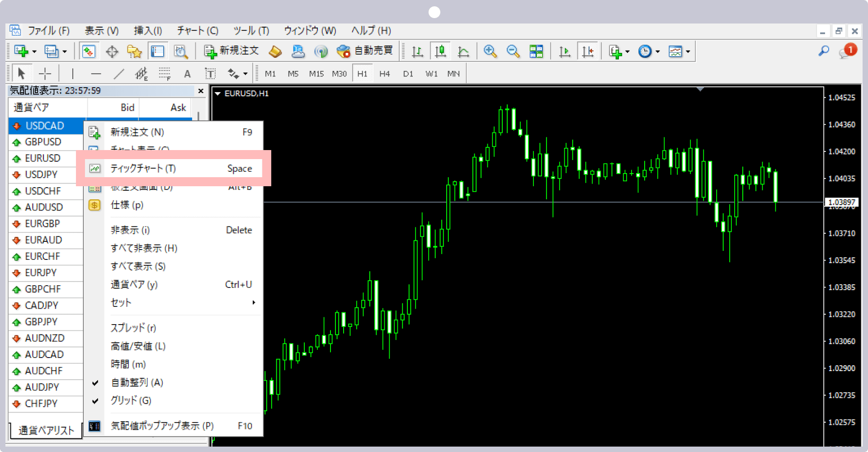The height and width of the screenshot is (452, 868).
Task: Choose 仕様 (p) from context menu
Action: point(174,205)
